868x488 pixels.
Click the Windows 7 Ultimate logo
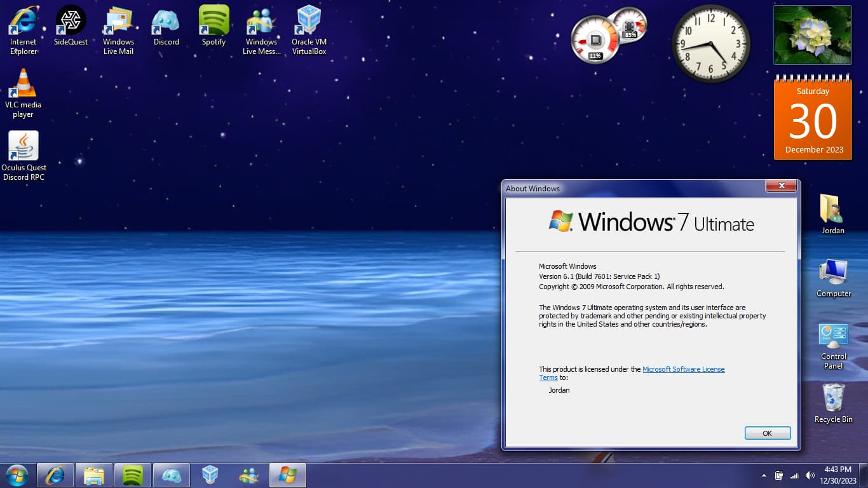pyautogui.click(x=651, y=222)
